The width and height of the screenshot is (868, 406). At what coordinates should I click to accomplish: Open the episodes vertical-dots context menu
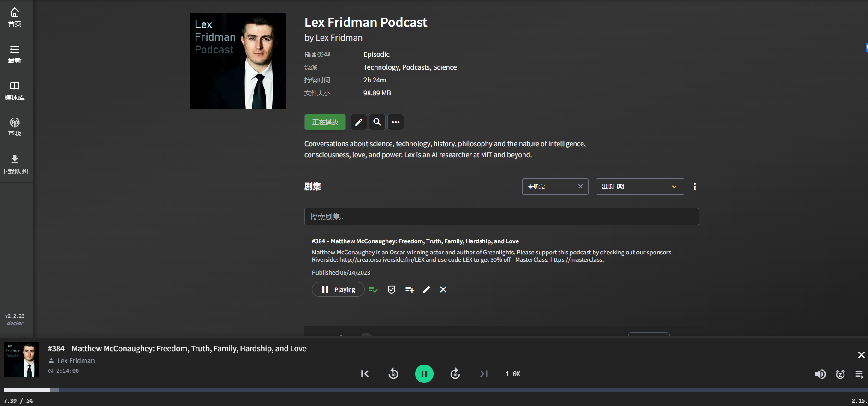(x=695, y=187)
